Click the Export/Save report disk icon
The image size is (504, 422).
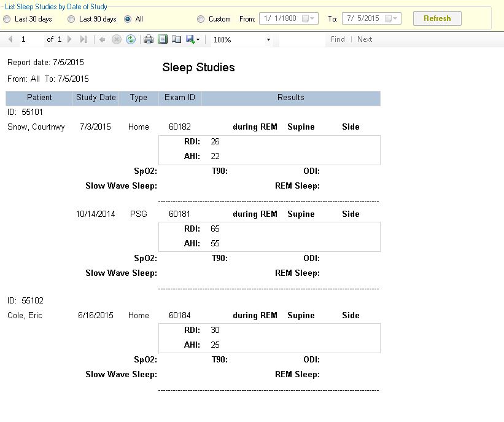pos(189,39)
